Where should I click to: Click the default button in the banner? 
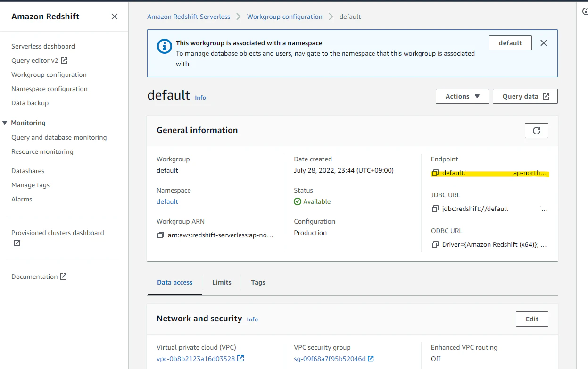(x=510, y=43)
